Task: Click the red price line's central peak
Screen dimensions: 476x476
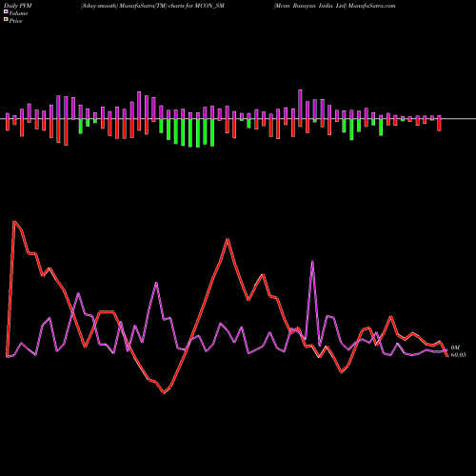Action: (228, 239)
